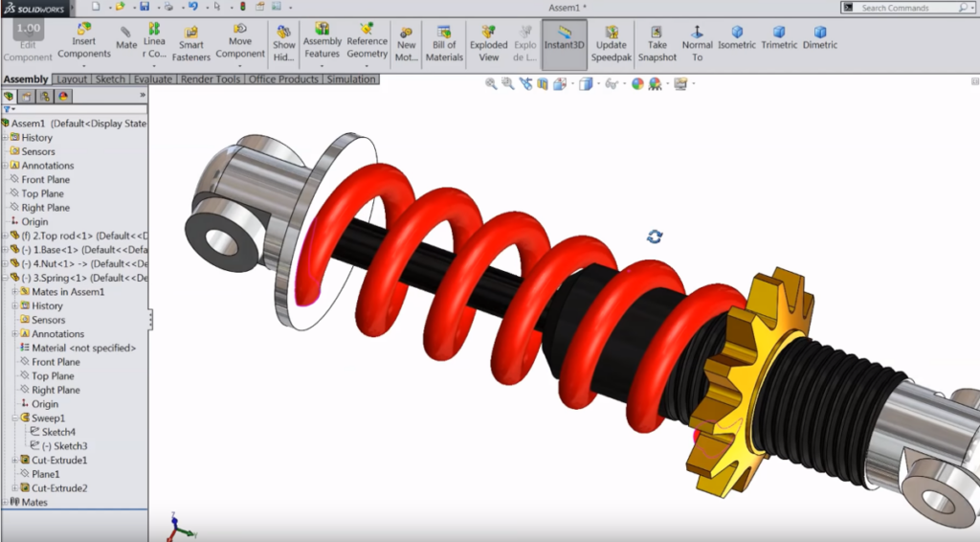Expand the 2.Top rod<1> component node
The height and width of the screenshot is (542, 980).
(5, 236)
